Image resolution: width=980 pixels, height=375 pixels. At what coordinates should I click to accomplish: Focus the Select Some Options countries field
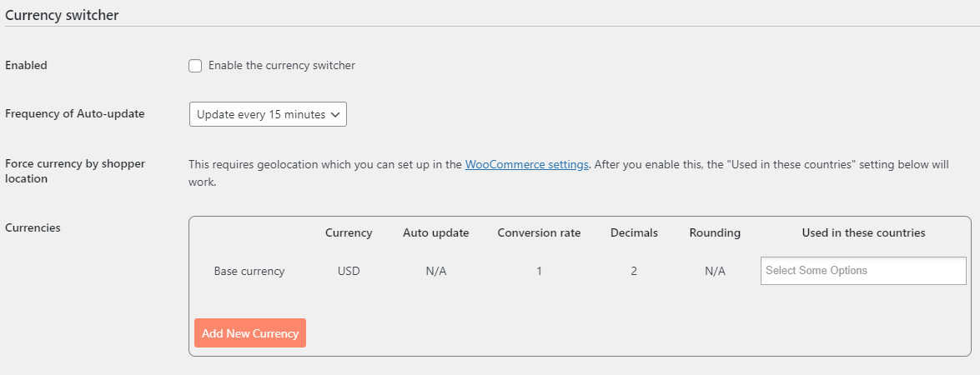(862, 271)
